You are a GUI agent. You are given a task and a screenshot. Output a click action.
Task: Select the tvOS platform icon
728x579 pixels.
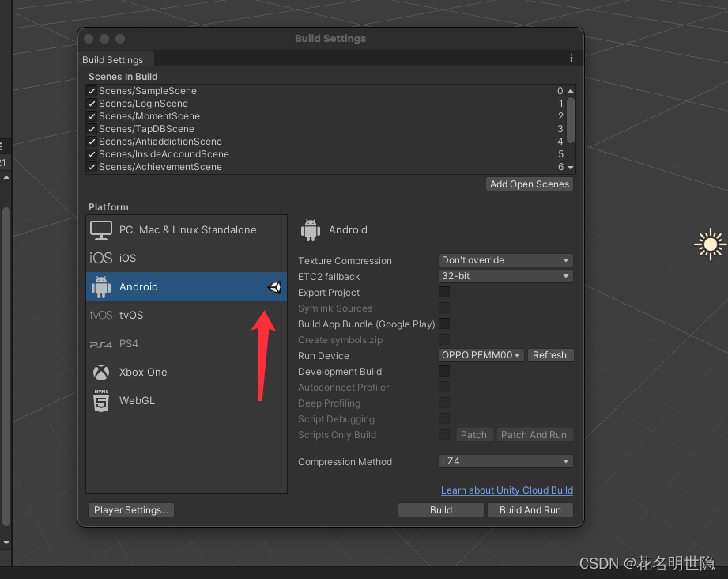(x=100, y=315)
